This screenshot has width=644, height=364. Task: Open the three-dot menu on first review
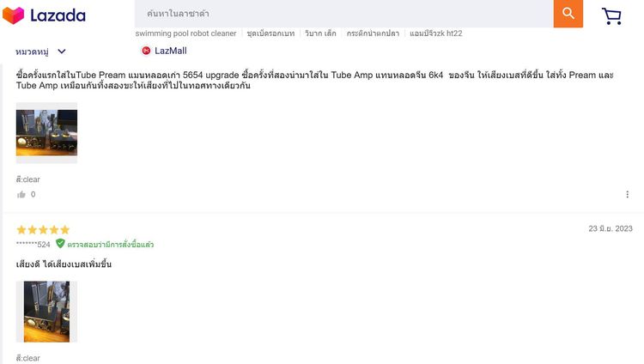coord(628,195)
